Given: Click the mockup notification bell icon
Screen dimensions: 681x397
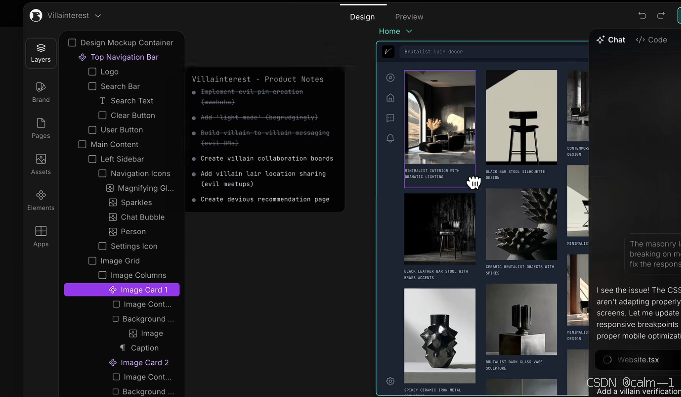Looking at the screenshot, I should coord(390,138).
